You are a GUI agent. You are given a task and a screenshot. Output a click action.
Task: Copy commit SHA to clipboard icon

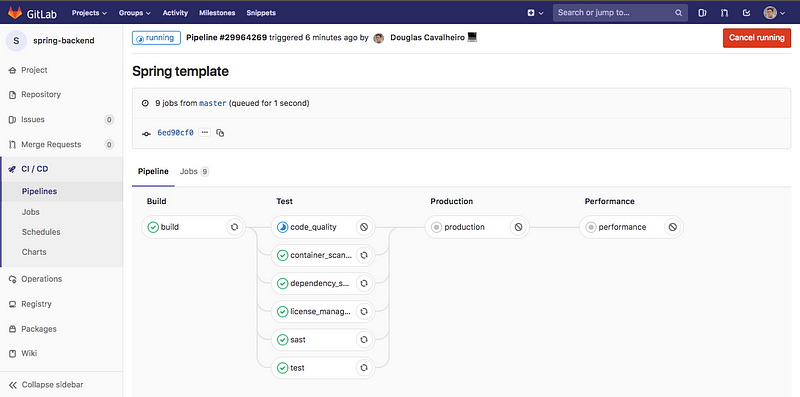[220, 133]
